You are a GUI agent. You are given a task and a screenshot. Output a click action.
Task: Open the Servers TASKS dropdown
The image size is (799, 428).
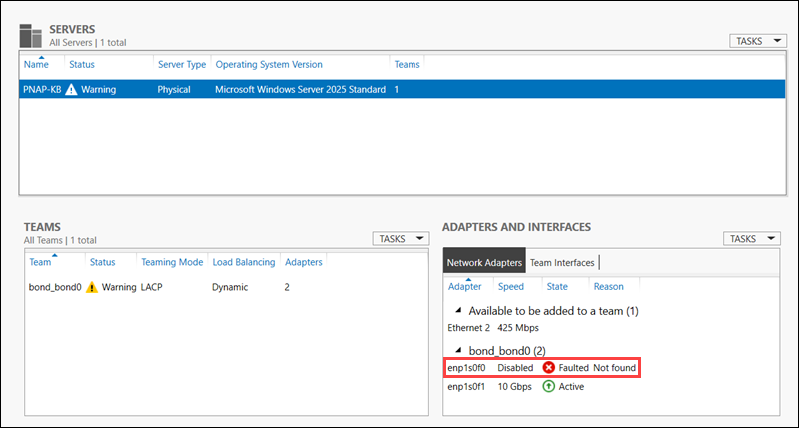(758, 41)
